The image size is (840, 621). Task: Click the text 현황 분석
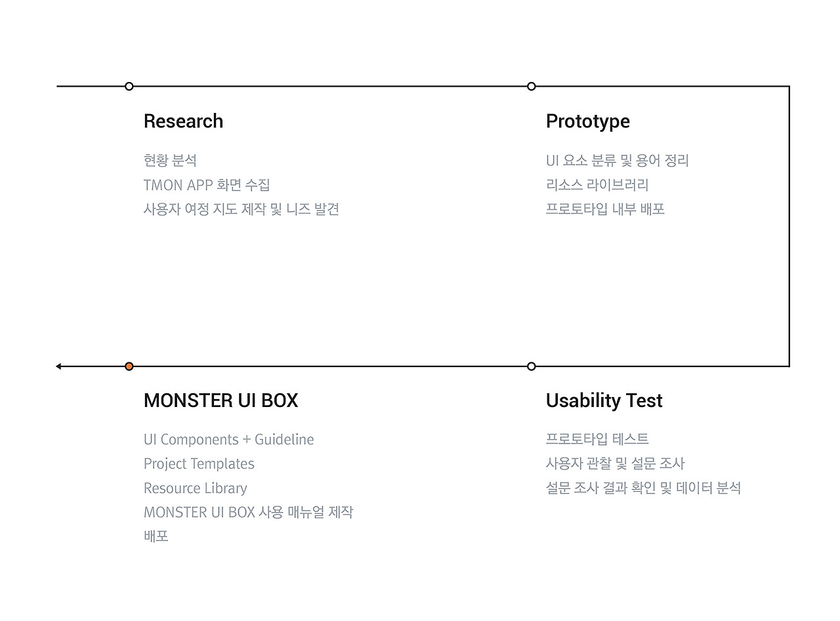(170, 160)
